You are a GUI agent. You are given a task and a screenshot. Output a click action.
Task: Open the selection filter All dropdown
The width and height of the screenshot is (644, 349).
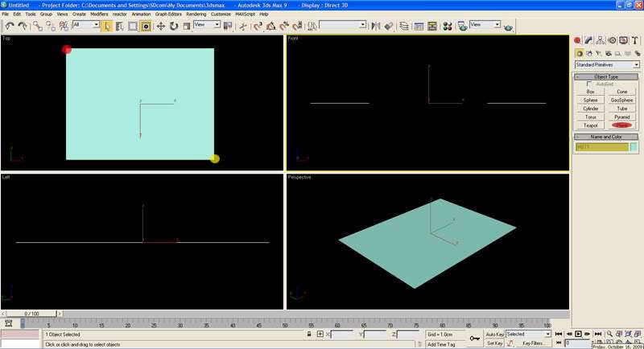[x=85, y=26]
